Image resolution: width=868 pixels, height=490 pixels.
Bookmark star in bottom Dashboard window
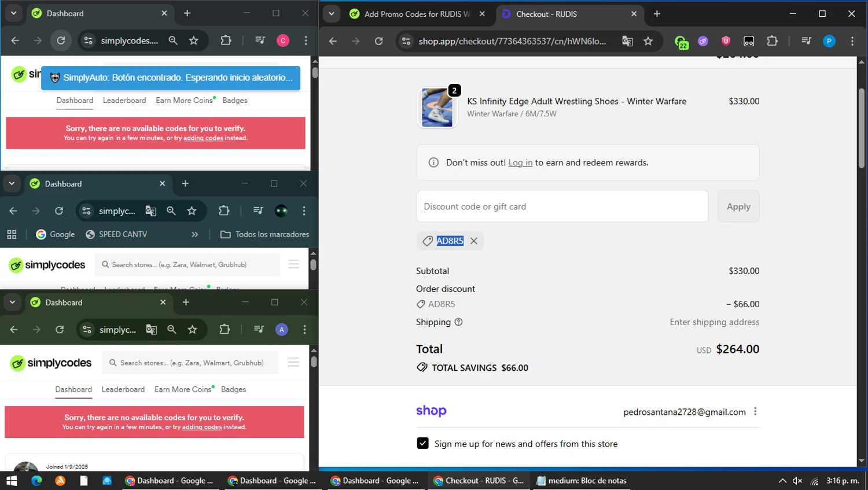click(x=193, y=330)
